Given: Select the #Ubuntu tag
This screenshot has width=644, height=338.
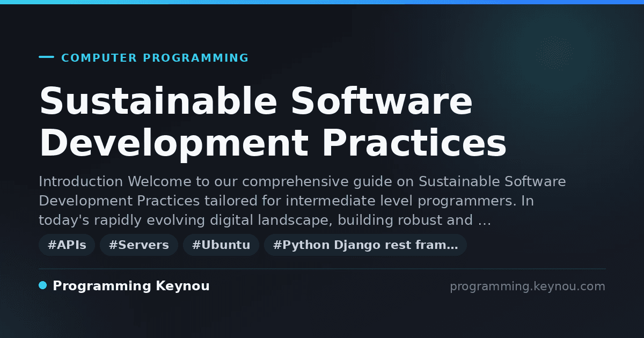Looking at the screenshot, I should (221, 245).
